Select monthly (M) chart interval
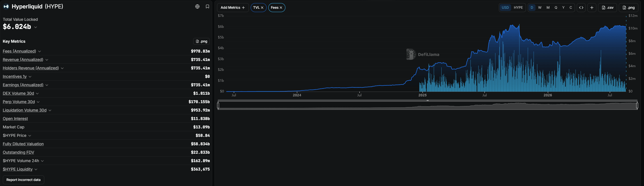 (548, 8)
